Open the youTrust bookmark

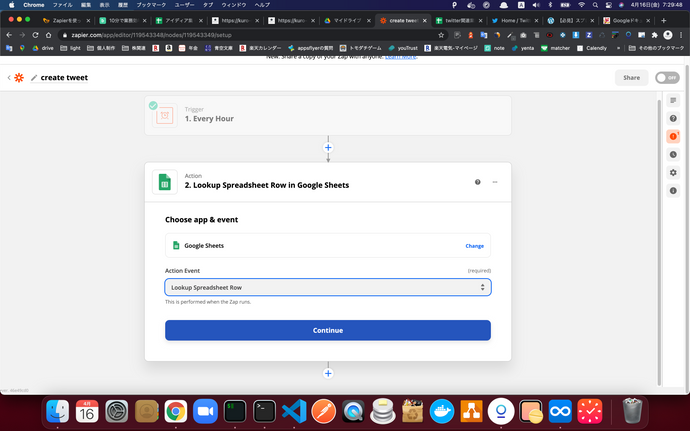[x=403, y=48]
